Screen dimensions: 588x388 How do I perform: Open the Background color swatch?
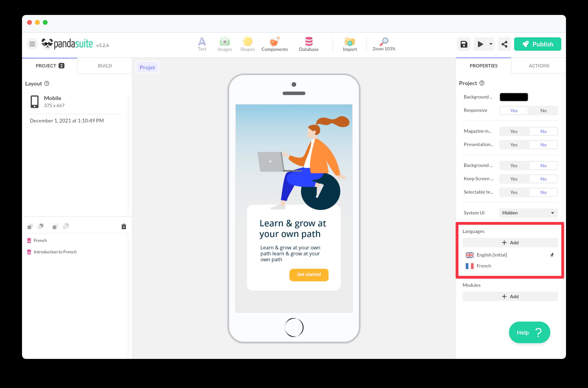[514, 97]
